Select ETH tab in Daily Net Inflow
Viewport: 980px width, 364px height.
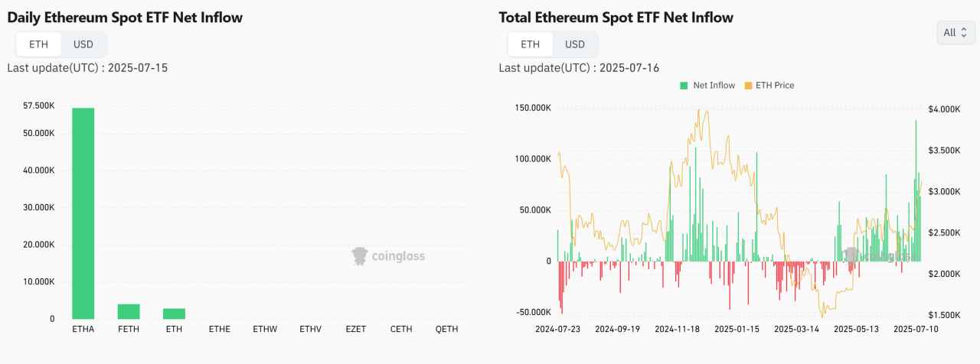(x=38, y=44)
